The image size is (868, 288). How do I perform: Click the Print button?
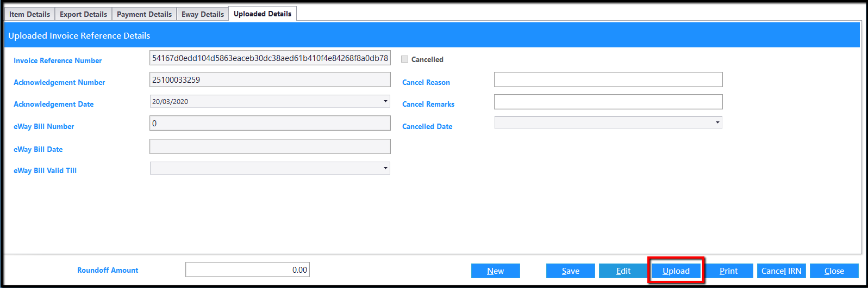[729, 271]
